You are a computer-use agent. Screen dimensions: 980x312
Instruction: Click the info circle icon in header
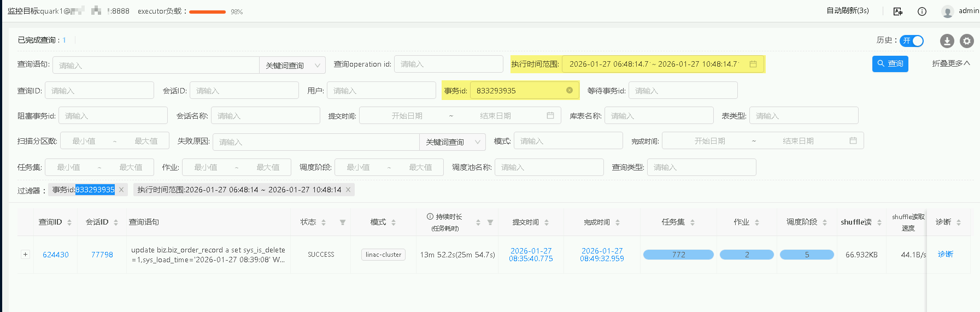[922, 11]
